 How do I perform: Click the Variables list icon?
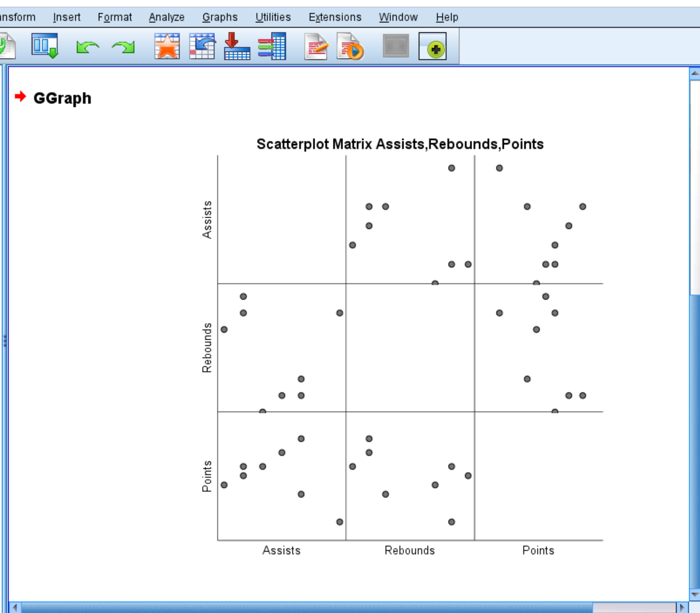[x=272, y=46]
